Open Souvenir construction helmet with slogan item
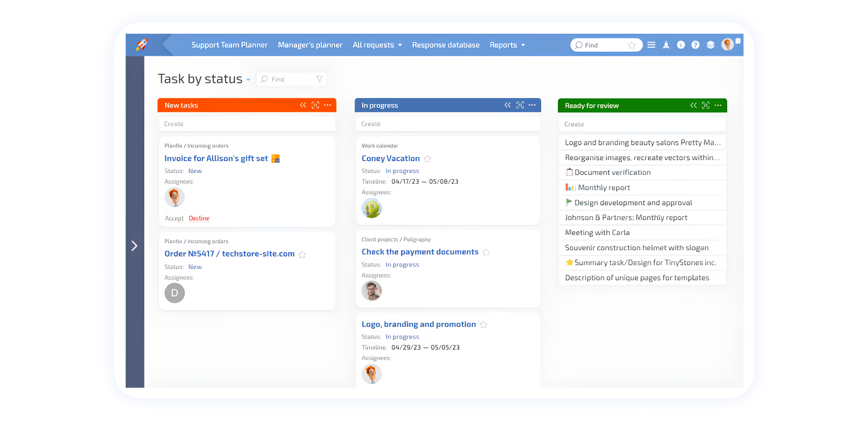Screen dimensions: 868x421 tap(643, 248)
